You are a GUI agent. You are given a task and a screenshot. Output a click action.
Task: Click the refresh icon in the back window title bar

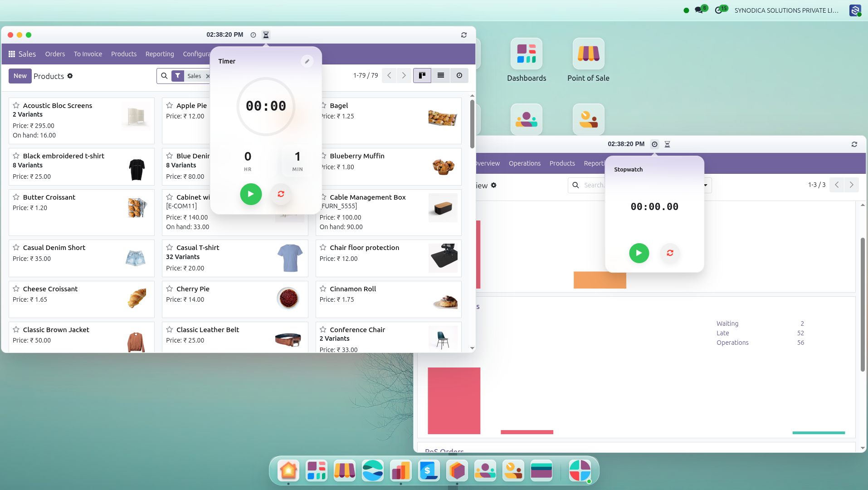click(854, 144)
